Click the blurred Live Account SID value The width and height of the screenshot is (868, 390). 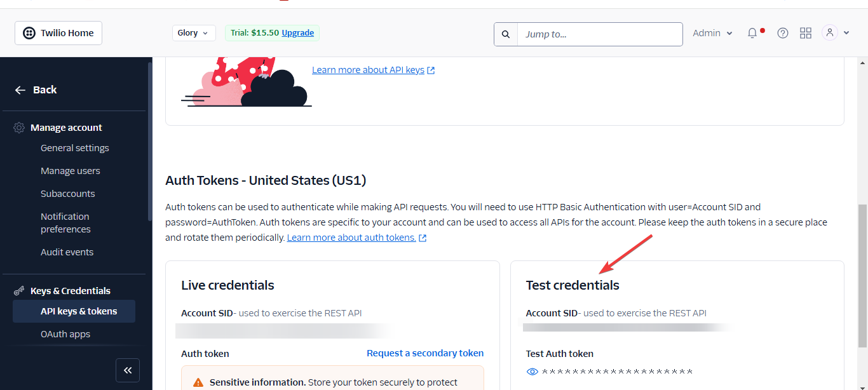285,330
